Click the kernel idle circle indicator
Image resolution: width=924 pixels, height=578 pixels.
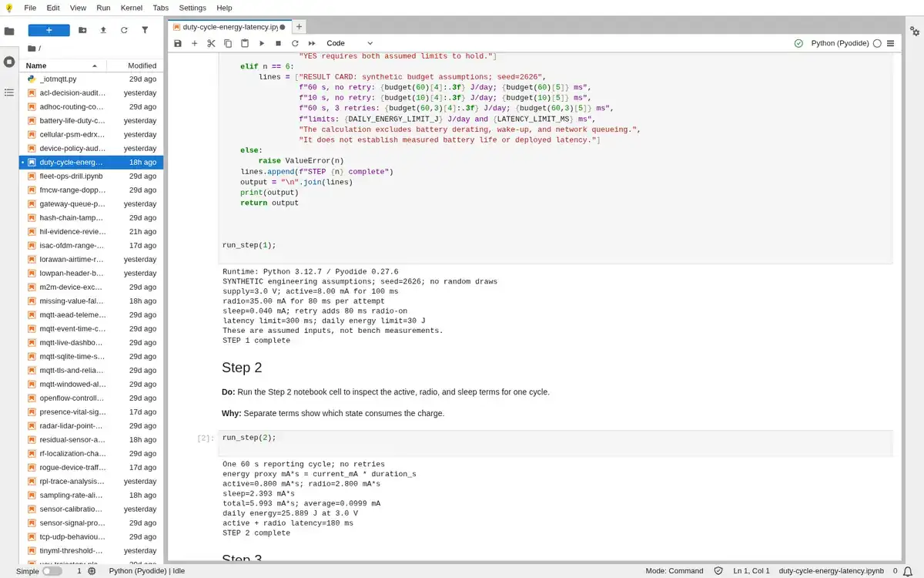pos(877,43)
